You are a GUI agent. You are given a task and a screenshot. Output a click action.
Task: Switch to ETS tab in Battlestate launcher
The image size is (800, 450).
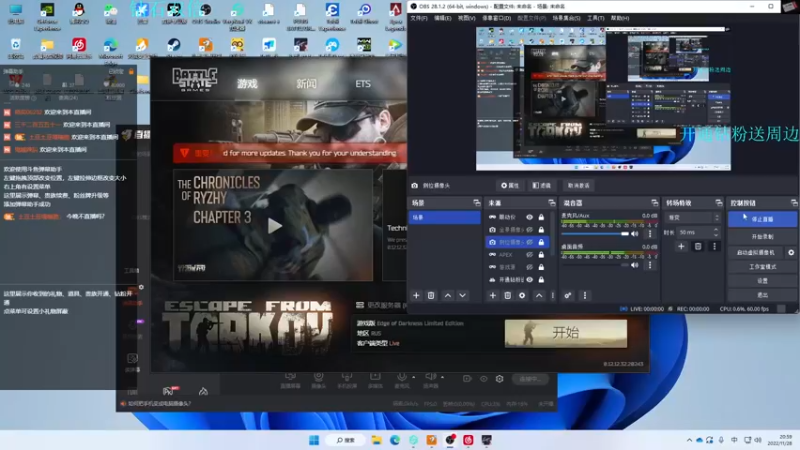(363, 84)
